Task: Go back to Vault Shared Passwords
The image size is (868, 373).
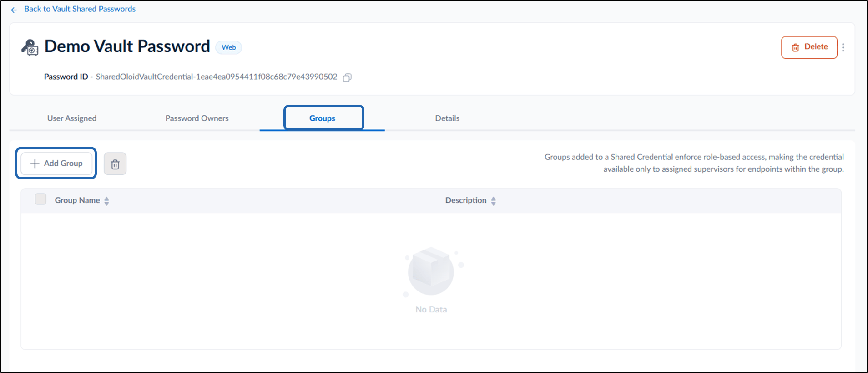Action: 80,9
